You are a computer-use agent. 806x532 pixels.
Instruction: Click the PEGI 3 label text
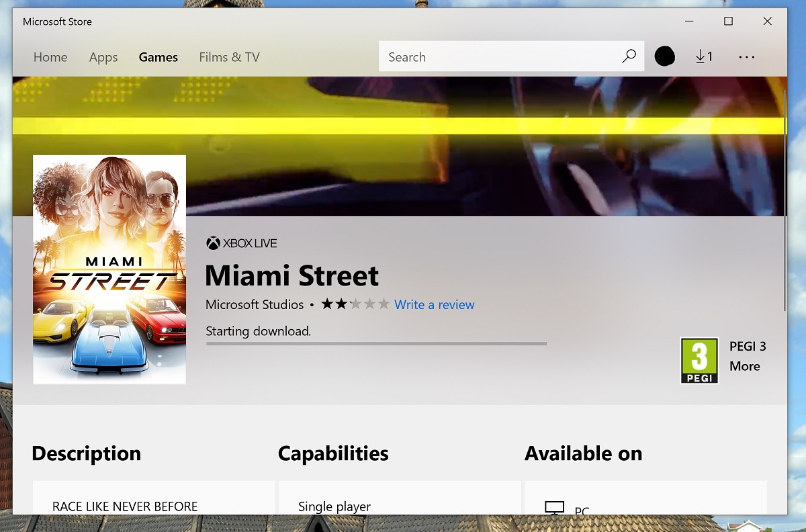748,347
